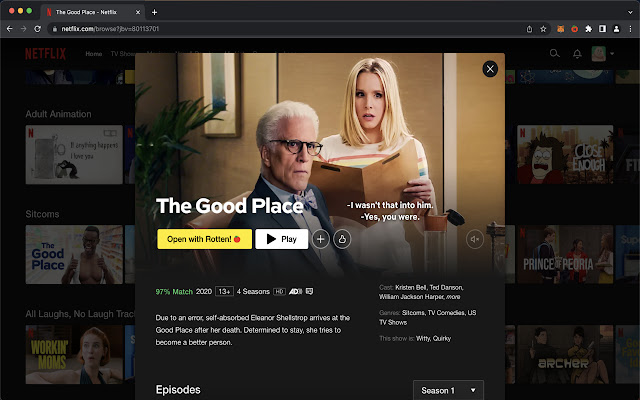The height and width of the screenshot is (400, 640).
Task: Open Kristen Bell cast link
Action: tap(410, 287)
